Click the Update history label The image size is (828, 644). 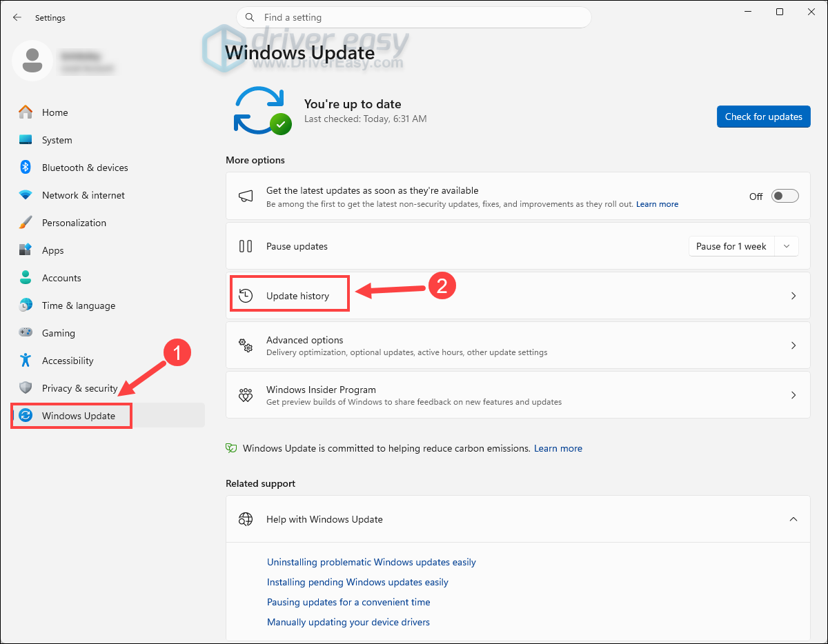click(x=297, y=296)
